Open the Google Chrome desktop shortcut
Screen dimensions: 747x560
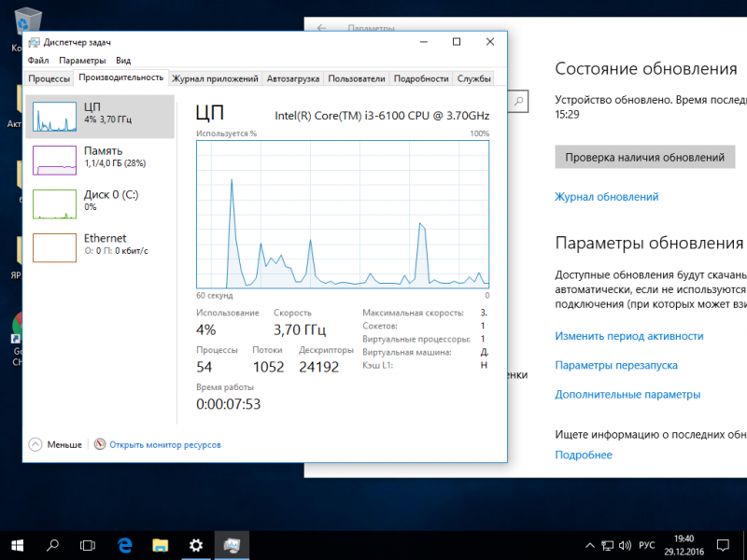pos(18,339)
